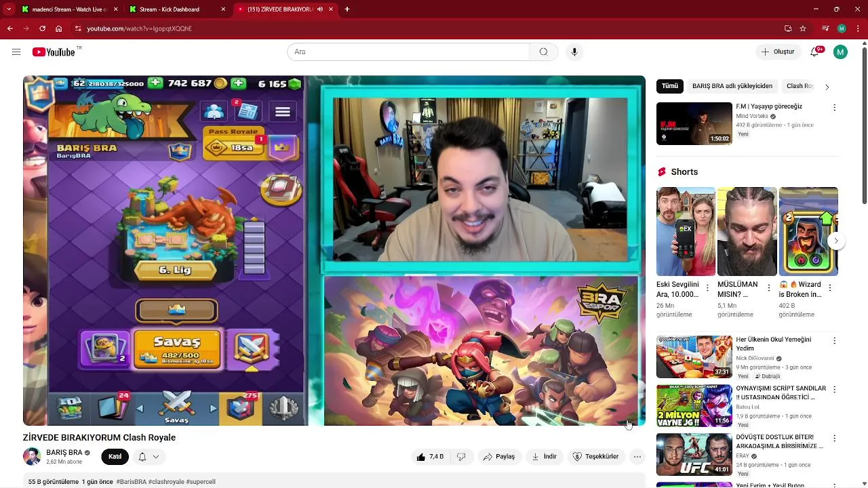The width and height of the screenshot is (868, 488).
Task: Click the Ara search input field
Action: click(x=408, y=52)
